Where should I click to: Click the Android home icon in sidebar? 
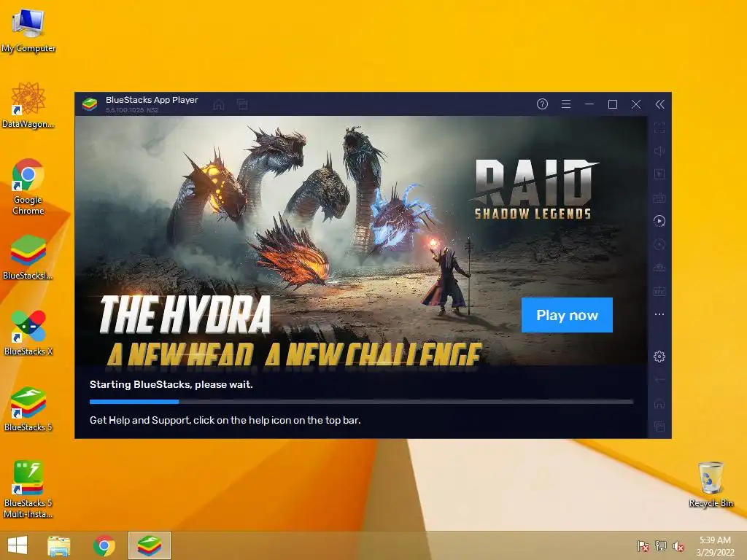(x=659, y=404)
